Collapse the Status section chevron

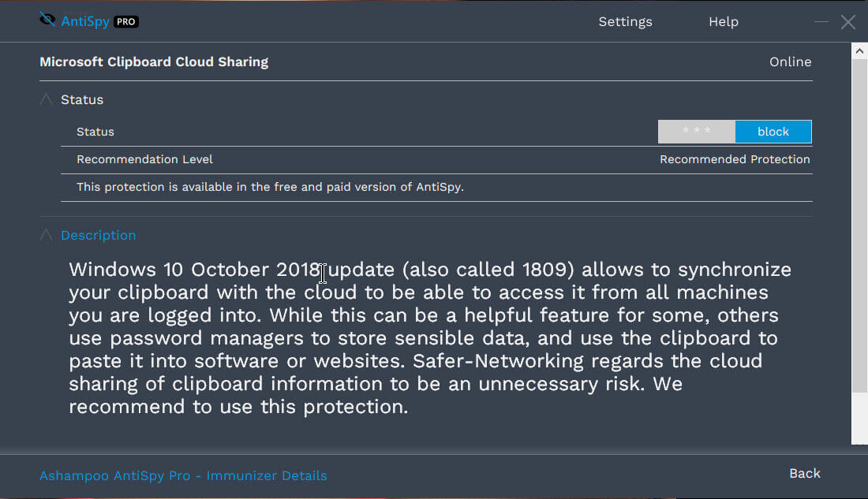47,99
